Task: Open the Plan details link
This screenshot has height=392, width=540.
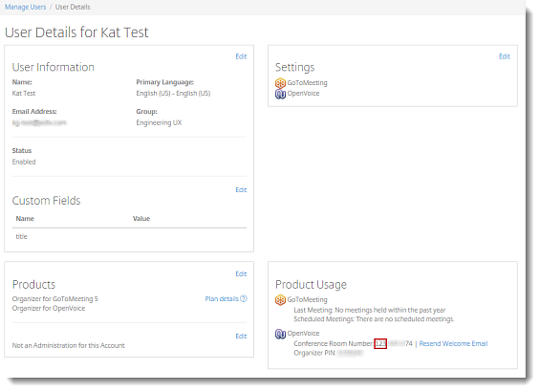Action: point(222,298)
